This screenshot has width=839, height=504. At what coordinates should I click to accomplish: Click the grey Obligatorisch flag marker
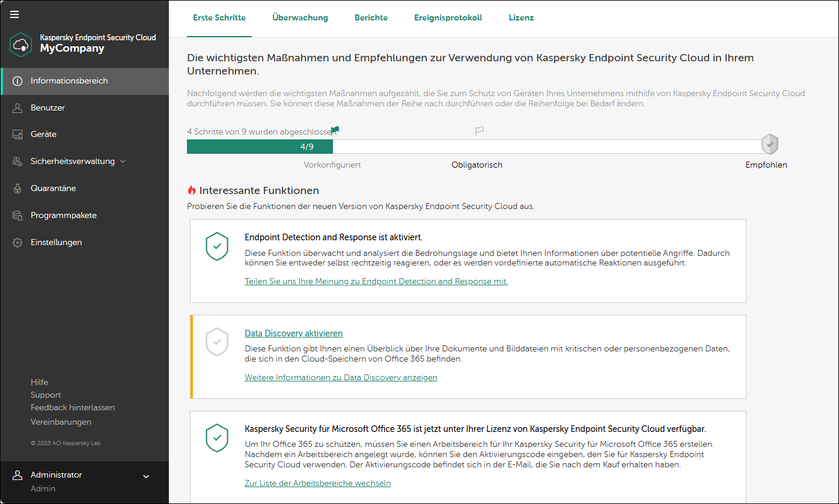tap(480, 130)
